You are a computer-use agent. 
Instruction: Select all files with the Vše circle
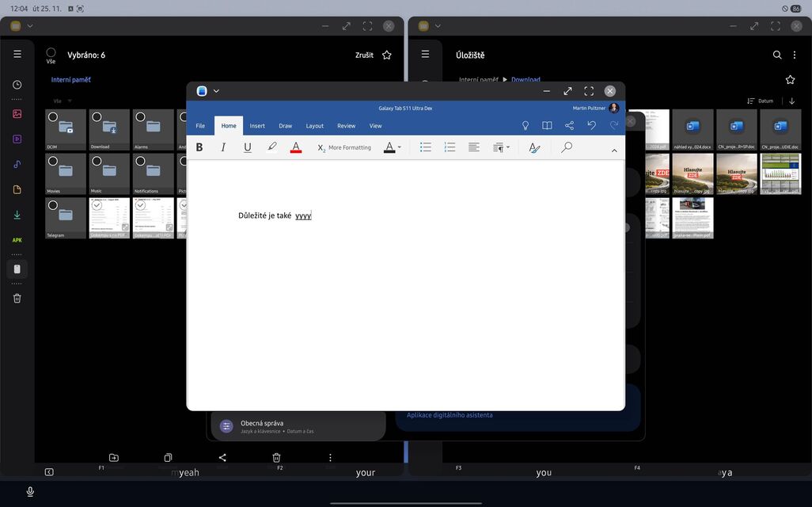point(51,53)
